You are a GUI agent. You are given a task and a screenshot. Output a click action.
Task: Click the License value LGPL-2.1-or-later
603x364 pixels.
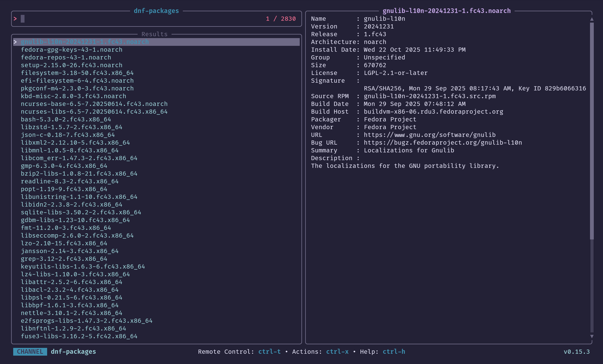[396, 73]
